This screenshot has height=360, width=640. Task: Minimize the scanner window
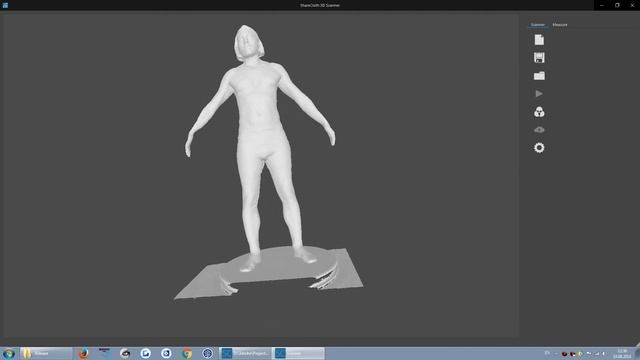[x=602, y=5]
